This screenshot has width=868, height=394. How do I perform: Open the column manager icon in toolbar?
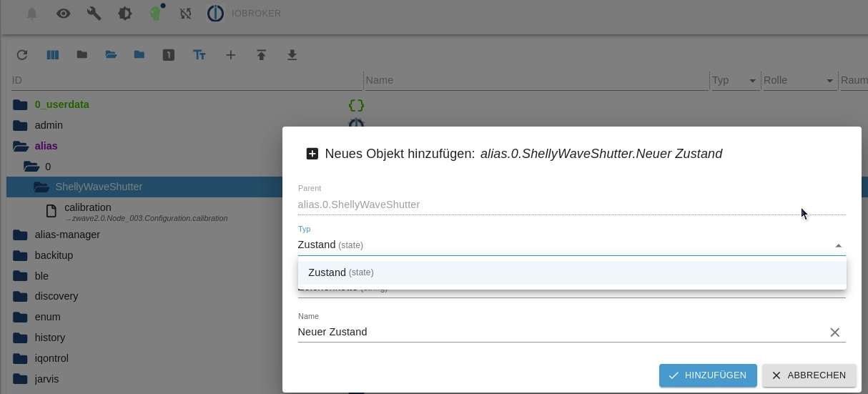coord(53,55)
